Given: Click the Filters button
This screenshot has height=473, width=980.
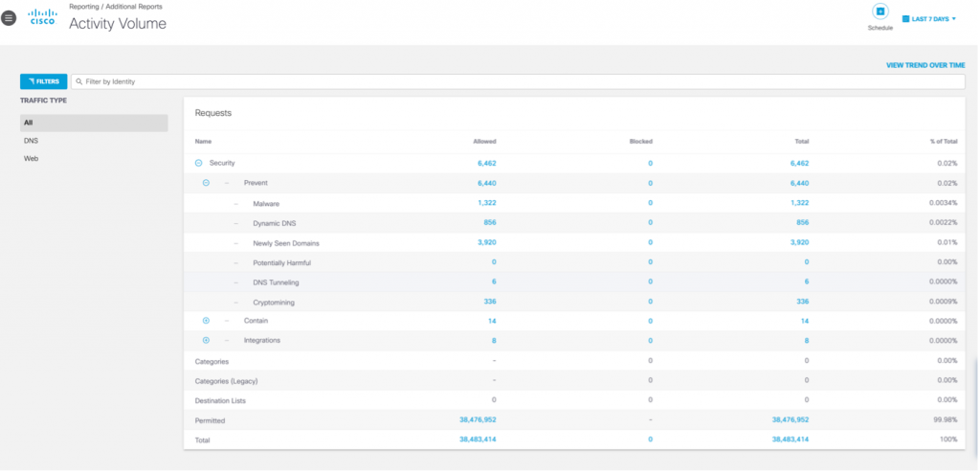Looking at the screenshot, I should (43, 81).
